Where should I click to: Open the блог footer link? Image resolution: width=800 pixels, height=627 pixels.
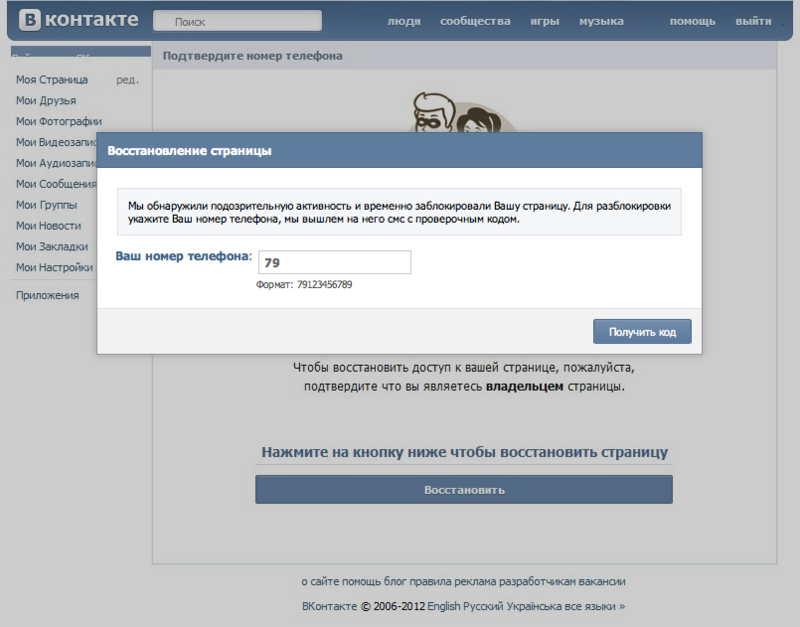(x=395, y=582)
